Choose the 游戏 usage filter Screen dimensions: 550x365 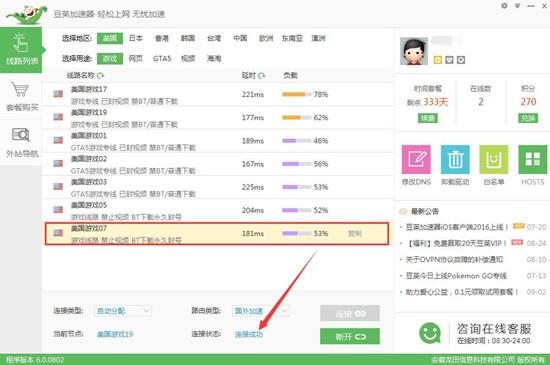pyautogui.click(x=110, y=59)
